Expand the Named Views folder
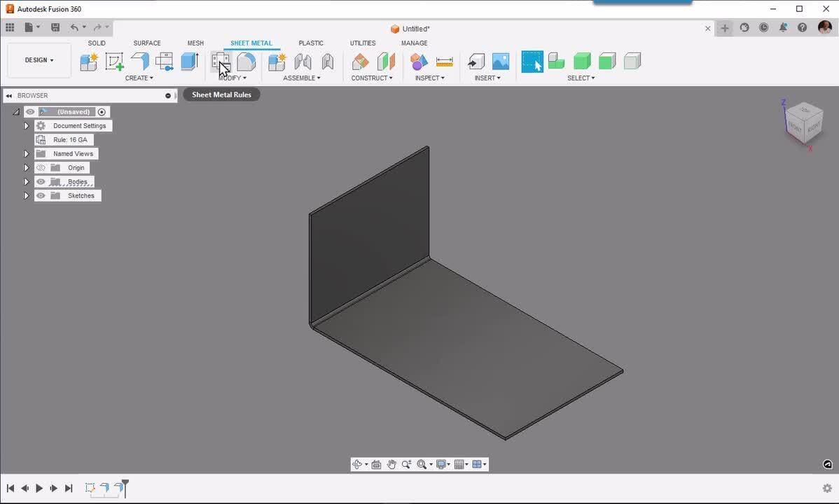The image size is (839, 504). click(26, 153)
